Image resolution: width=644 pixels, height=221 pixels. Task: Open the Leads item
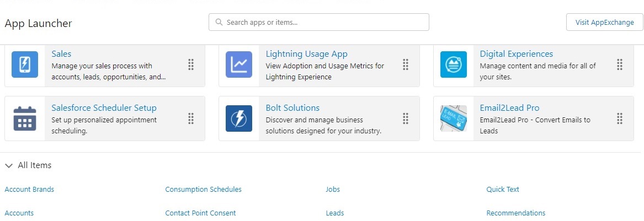335,213
